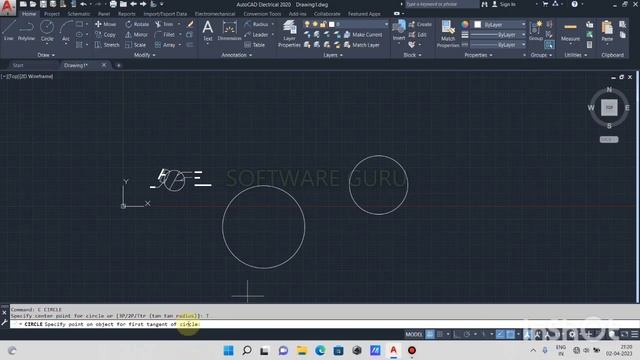Select the Line tool
This screenshot has height=360, width=640.
(x=9, y=30)
